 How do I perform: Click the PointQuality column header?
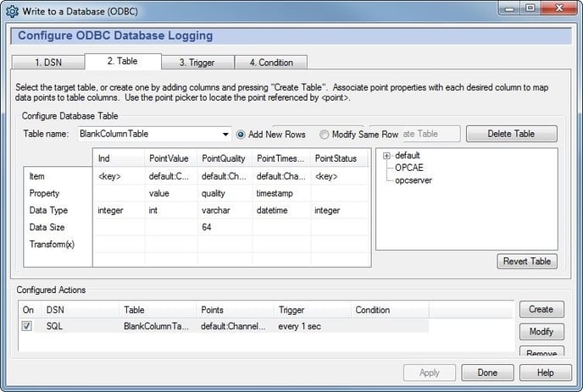click(224, 158)
